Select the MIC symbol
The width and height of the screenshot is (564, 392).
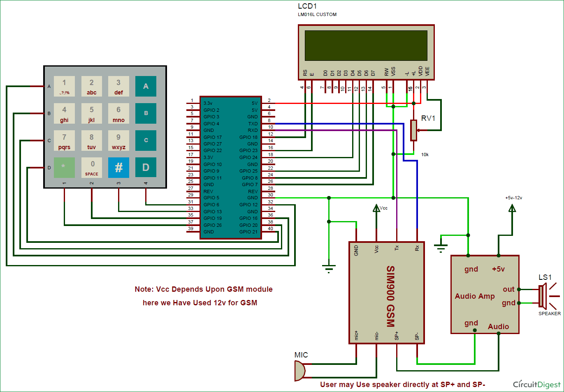point(300,369)
